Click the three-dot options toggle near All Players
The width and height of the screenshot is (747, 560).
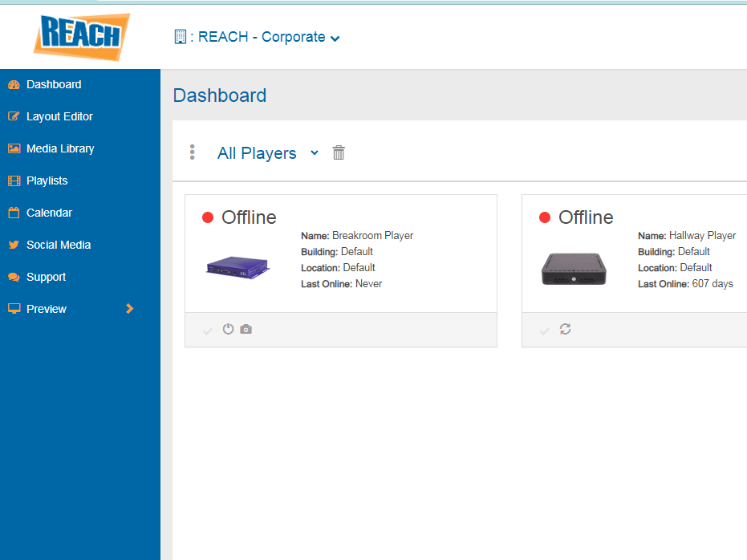pos(192,152)
